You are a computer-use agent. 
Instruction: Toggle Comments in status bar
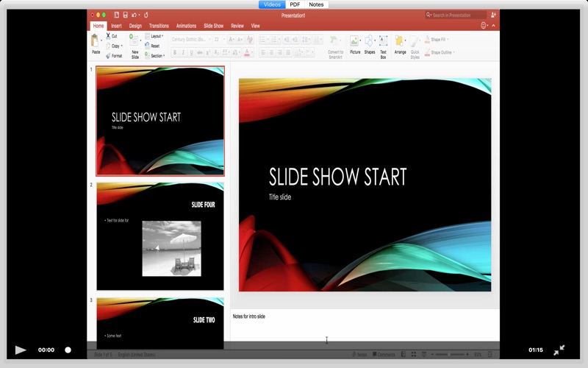[384, 355]
